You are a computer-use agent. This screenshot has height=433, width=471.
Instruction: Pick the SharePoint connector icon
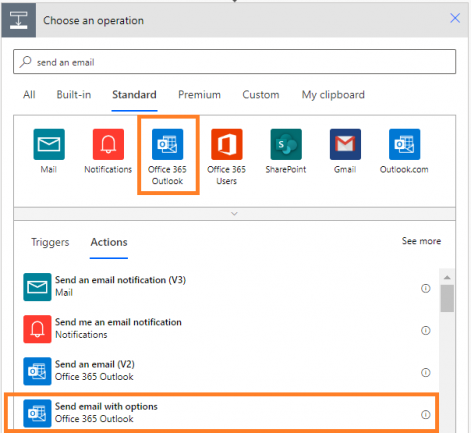pos(286,144)
